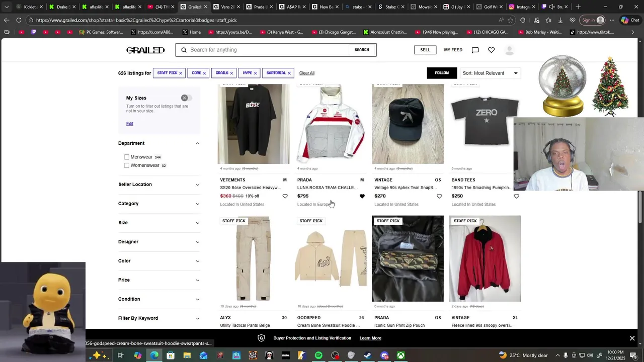The height and width of the screenshot is (362, 644).
Task: Click the SELL button
Action: coord(425,50)
